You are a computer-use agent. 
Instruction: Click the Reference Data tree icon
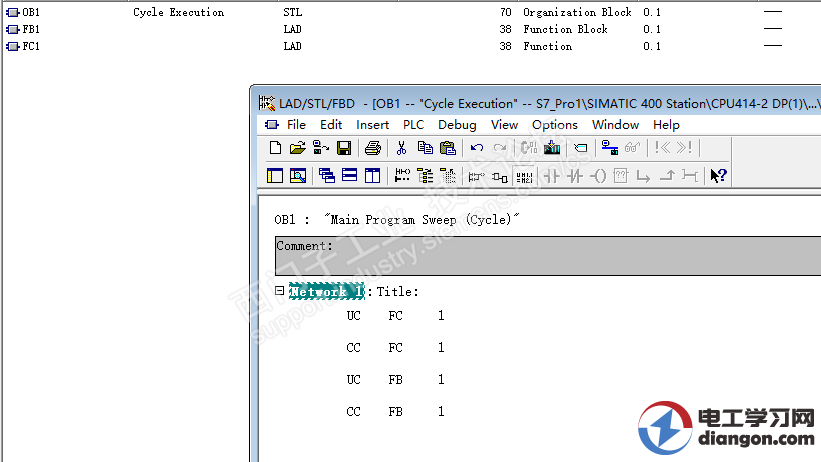pyautogui.click(x=425, y=175)
